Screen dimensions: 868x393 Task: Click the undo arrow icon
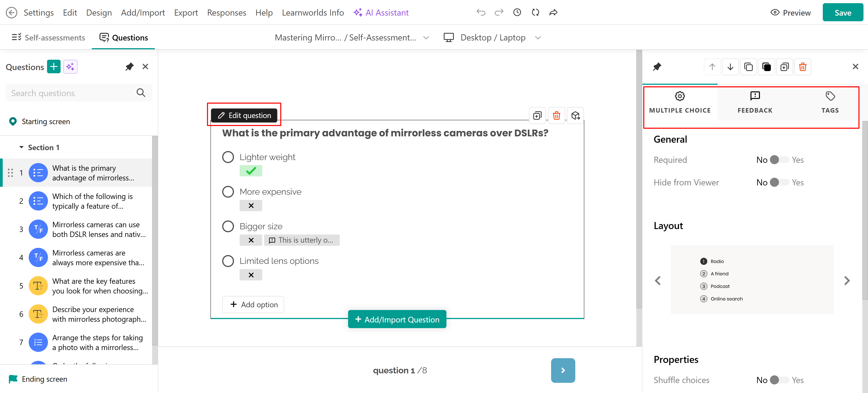[x=481, y=12]
